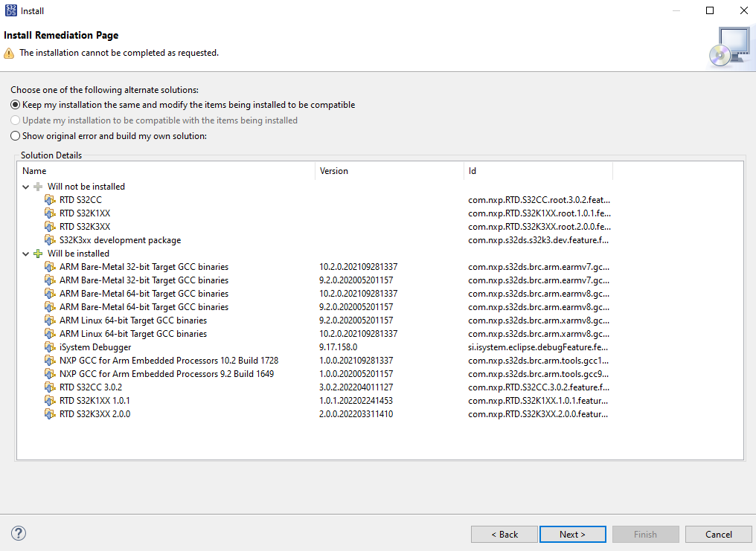
Task: Click the warning icon beside the error message
Action: tap(9, 53)
